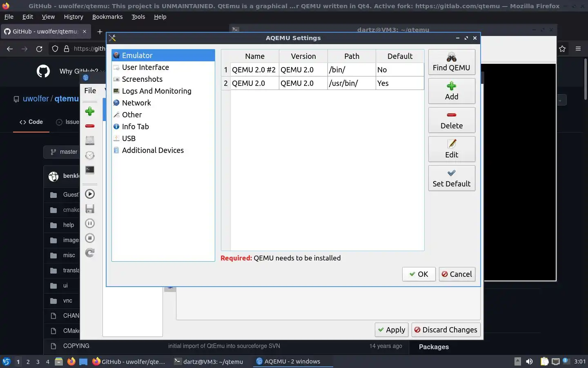Bookmark page with the star icon
Screen dimensions: 588x368
click(562, 49)
